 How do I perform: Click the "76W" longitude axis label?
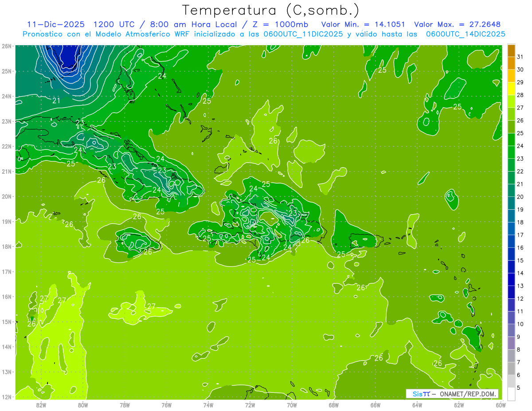click(x=166, y=405)
